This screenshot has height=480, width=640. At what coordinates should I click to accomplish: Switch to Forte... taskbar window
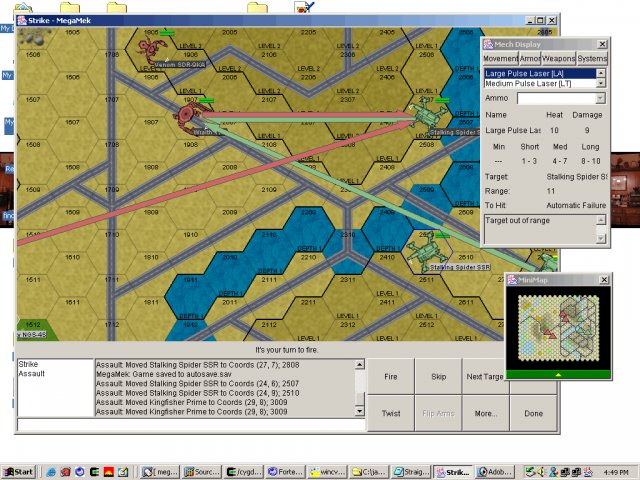[285, 472]
